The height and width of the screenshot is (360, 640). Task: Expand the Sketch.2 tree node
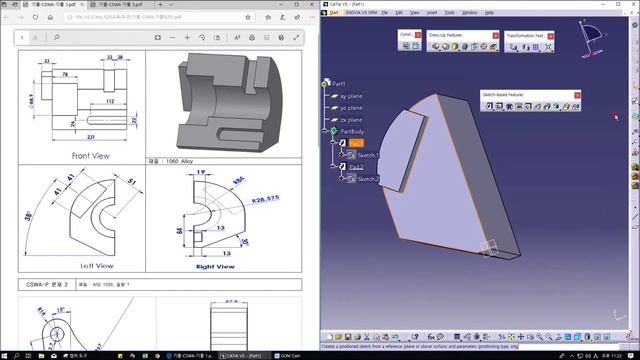[x=342, y=178]
